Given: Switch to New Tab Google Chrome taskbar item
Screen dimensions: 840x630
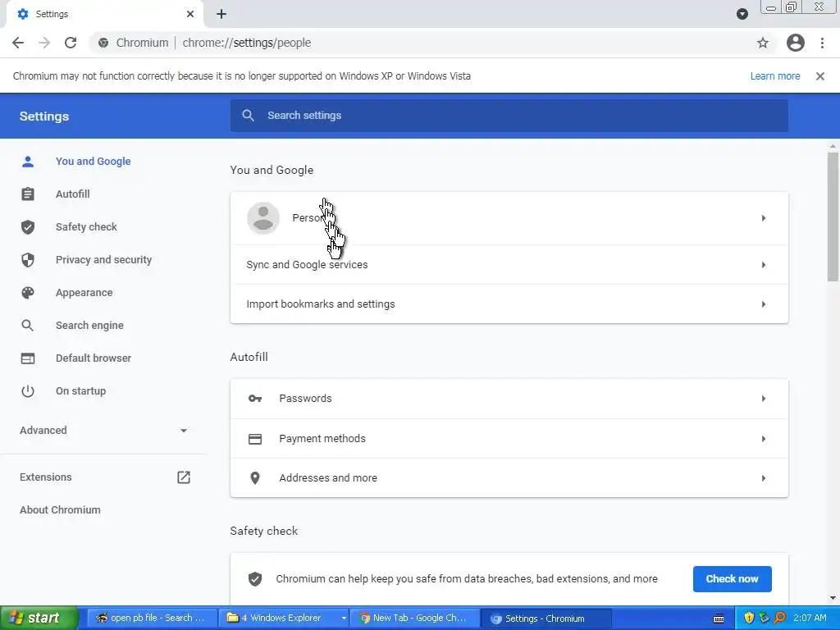Looking at the screenshot, I should [414, 619].
